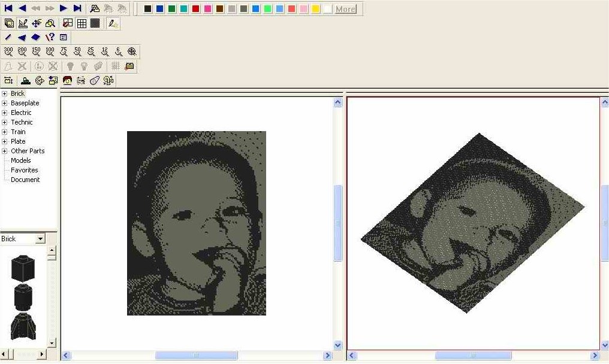Expand the Electric tree node
Screen dimensions: 609x364
pos(4,113)
